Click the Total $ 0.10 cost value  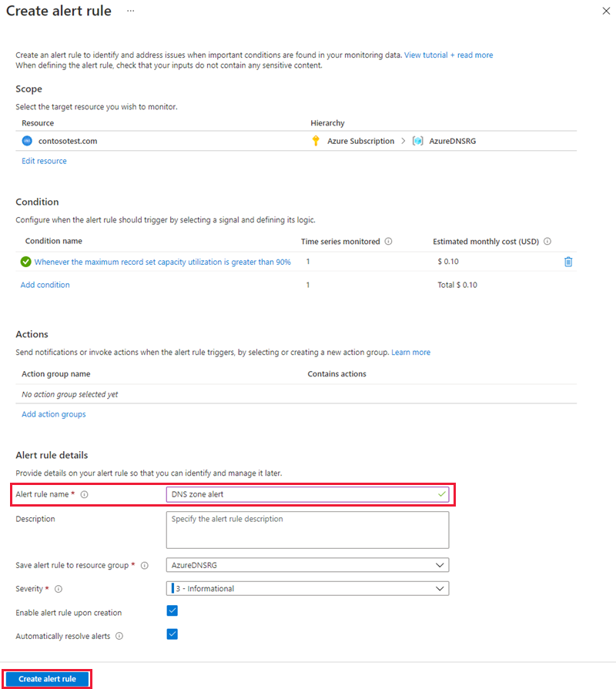[457, 285]
